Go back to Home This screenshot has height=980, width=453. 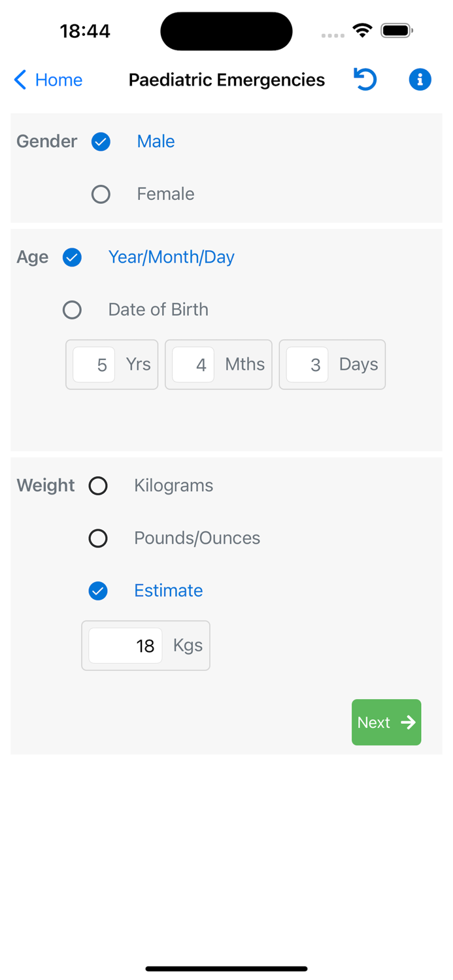tap(58, 80)
